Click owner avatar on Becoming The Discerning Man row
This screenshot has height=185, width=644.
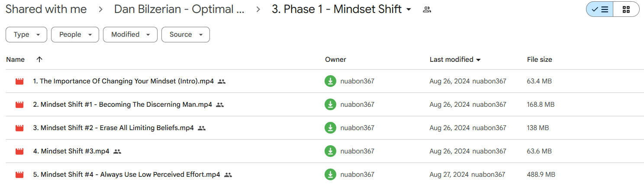(330, 105)
